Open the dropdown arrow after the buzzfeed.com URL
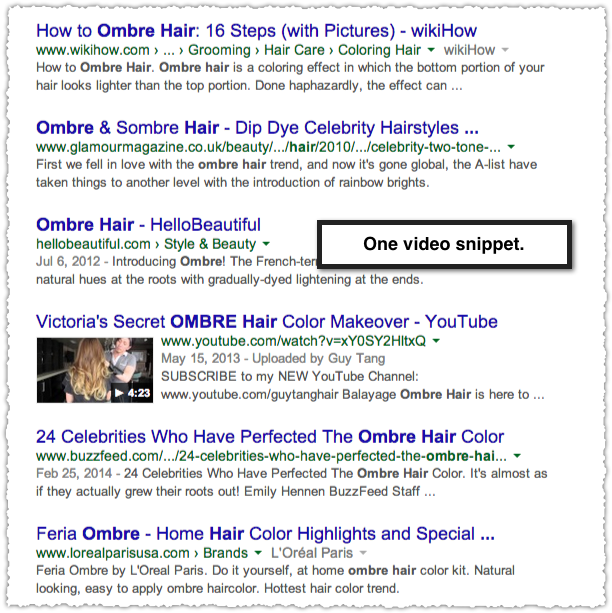This screenshot has width=612, height=613. click(517, 456)
